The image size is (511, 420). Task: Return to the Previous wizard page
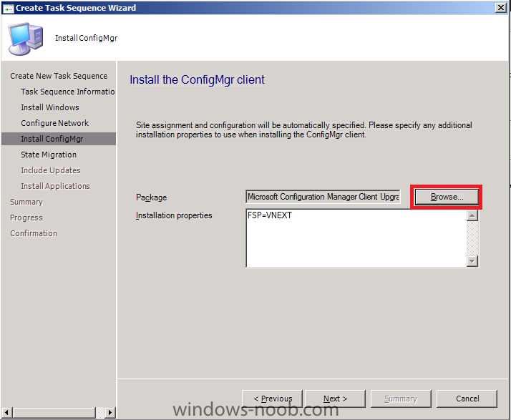pos(273,399)
